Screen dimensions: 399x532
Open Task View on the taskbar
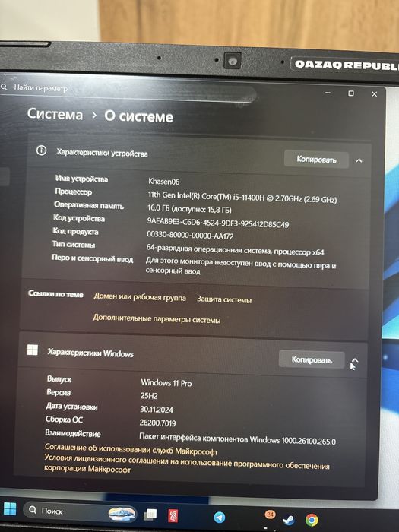[x=150, y=515]
